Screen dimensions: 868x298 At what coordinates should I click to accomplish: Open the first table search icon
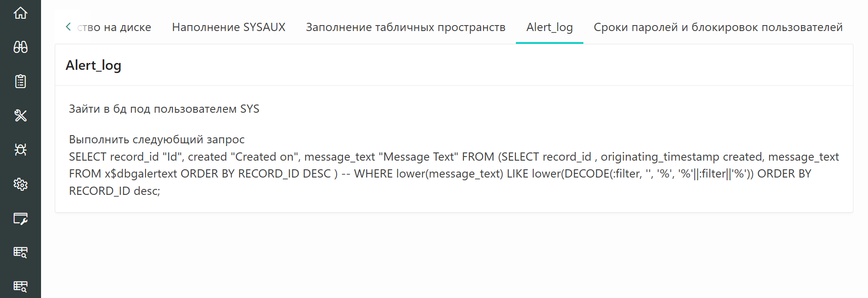21,252
